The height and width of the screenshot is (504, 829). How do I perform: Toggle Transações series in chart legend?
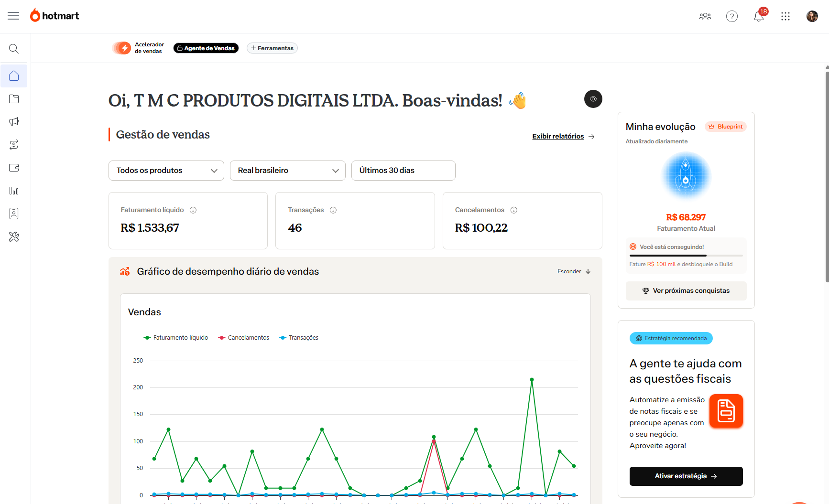pyautogui.click(x=299, y=338)
